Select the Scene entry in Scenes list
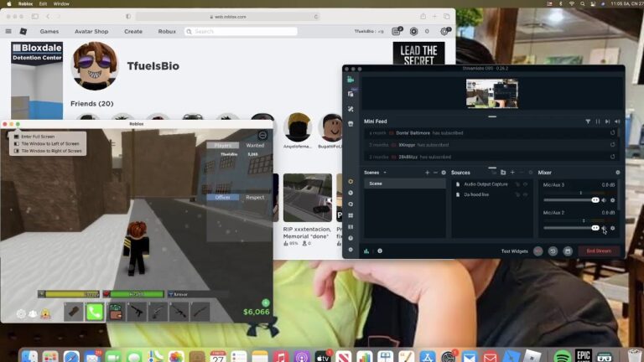The width and height of the screenshot is (644, 362). pyautogui.click(x=404, y=184)
